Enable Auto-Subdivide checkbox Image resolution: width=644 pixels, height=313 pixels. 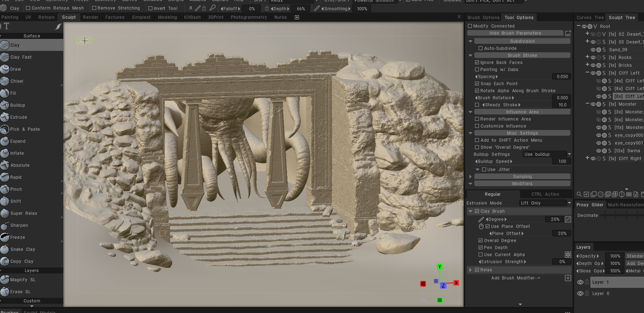pyautogui.click(x=480, y=48)
